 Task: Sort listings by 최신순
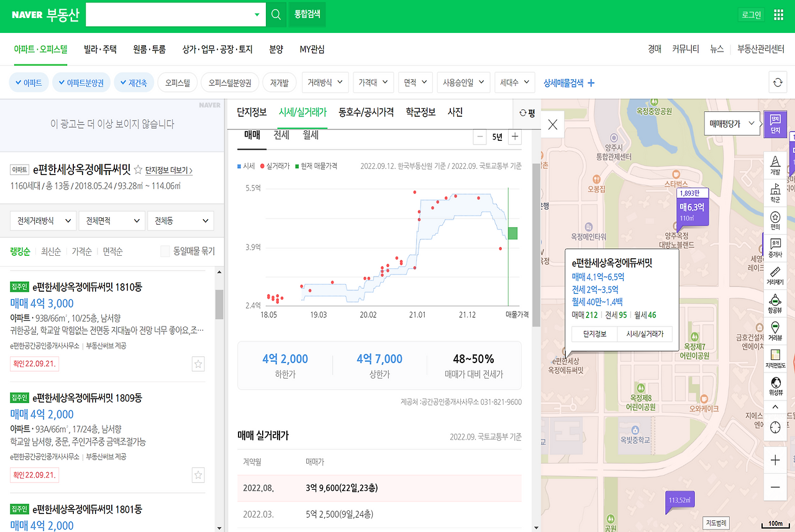point(51,251)
